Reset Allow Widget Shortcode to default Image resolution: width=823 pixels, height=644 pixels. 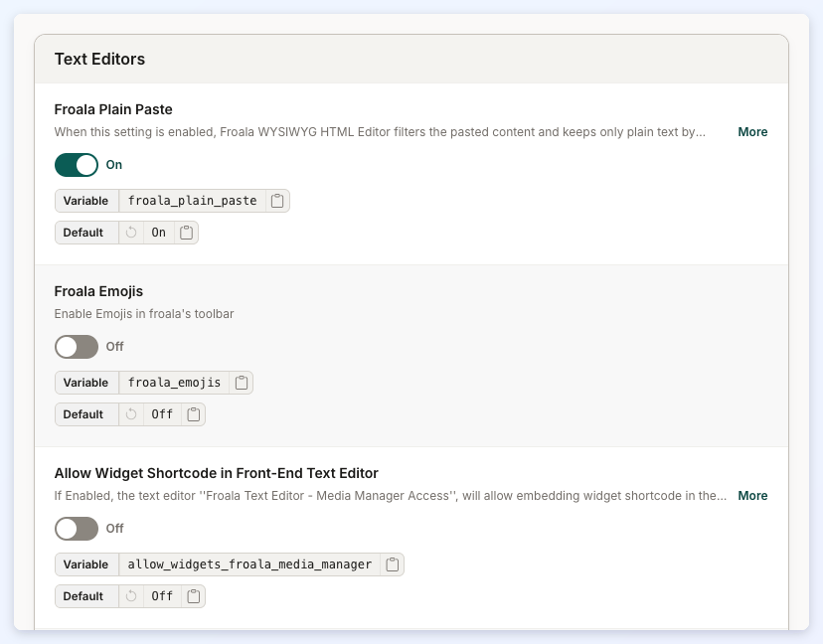pyautogui.click(x=131, y=596)
